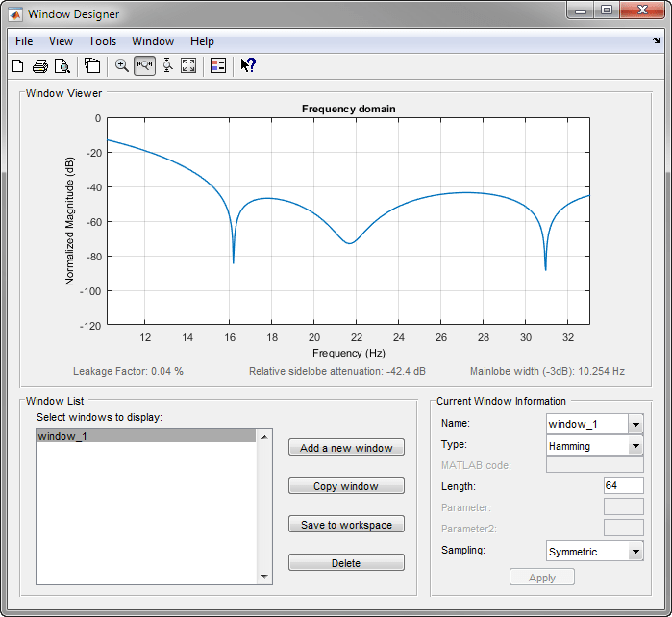Click the Copy window button
This screenshot has height=617, width=672.
click(x=346, y=486)
